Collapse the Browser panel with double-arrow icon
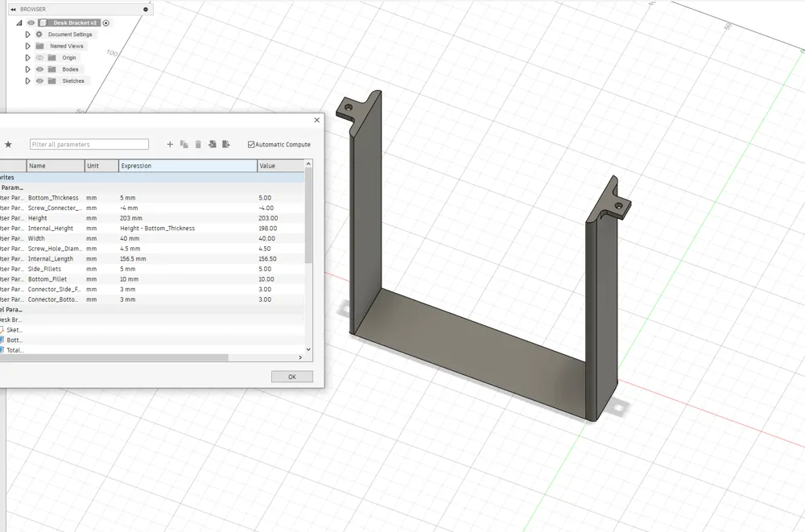Screen dimensions: 805x532 [x=14, y=9]
